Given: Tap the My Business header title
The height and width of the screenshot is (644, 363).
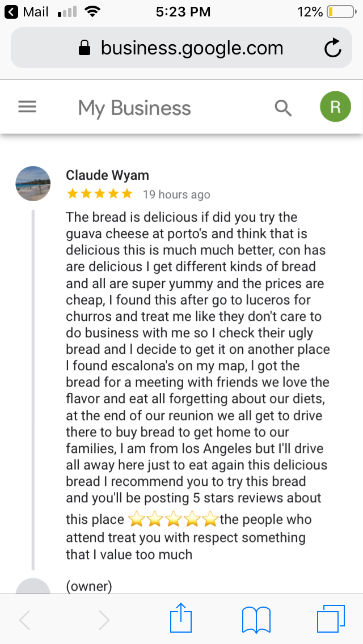Looking at the screenshot, I should pos(134,108).
